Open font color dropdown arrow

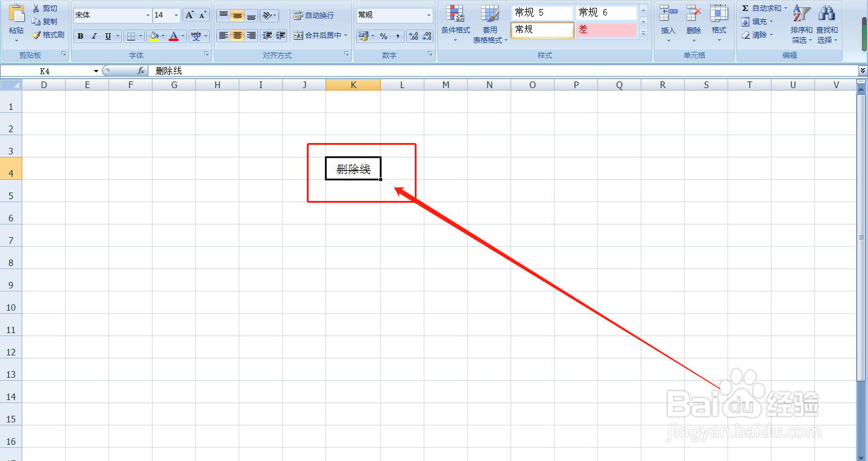pyautogui.click(x=183, y=36)
